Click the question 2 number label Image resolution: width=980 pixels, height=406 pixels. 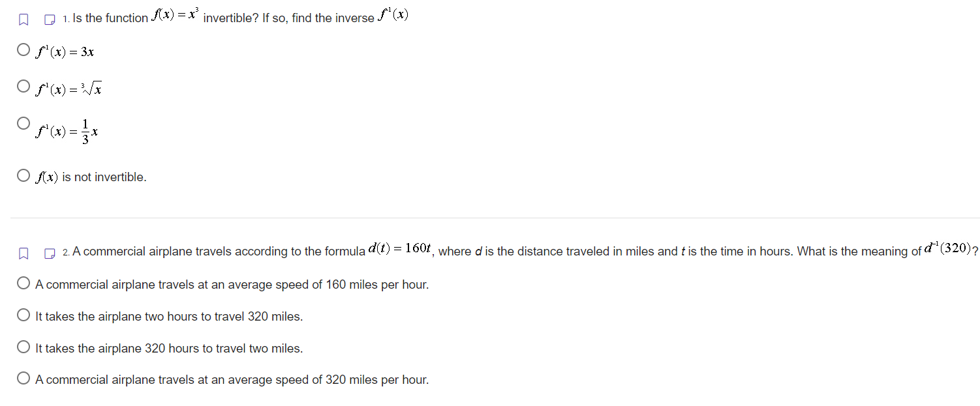65,251
